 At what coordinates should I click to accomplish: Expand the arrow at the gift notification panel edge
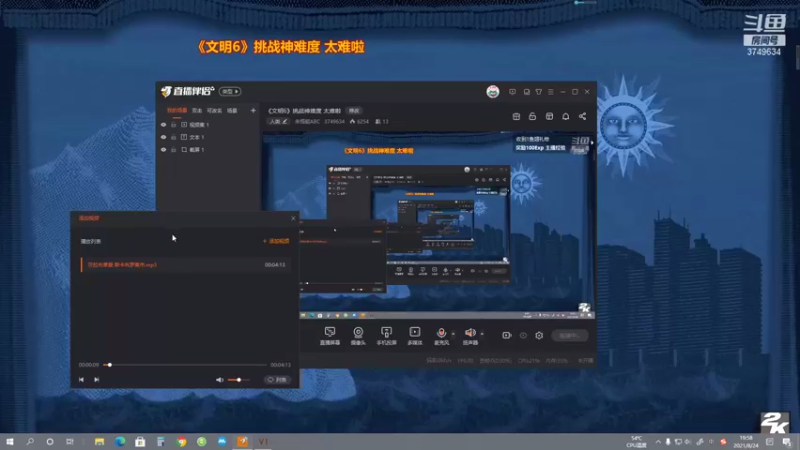[592, 143]
